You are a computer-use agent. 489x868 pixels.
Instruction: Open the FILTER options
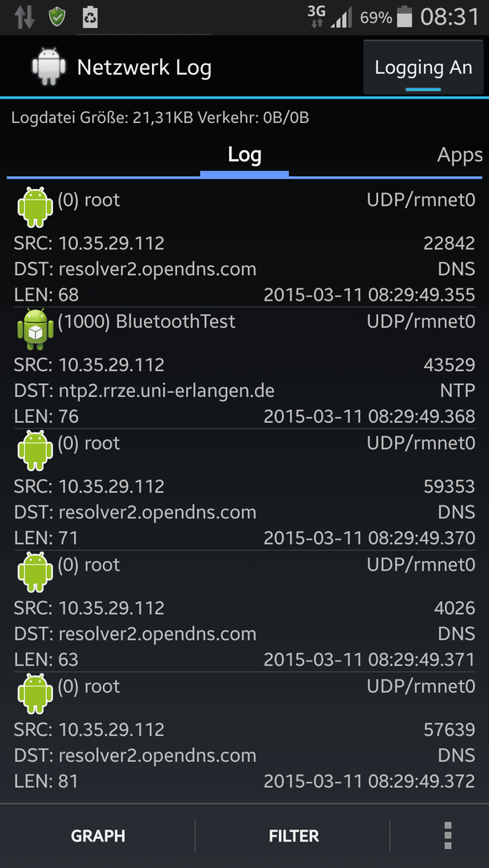(294, 835)
